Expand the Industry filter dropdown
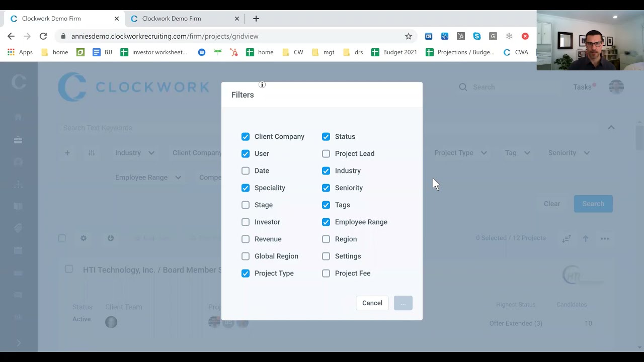 134,153
